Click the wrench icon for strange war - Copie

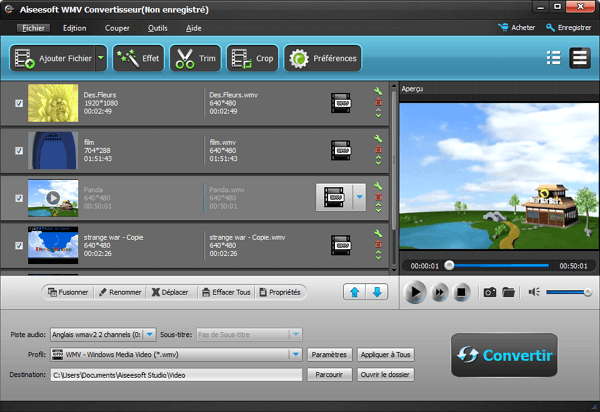click(x=378, y=233)
